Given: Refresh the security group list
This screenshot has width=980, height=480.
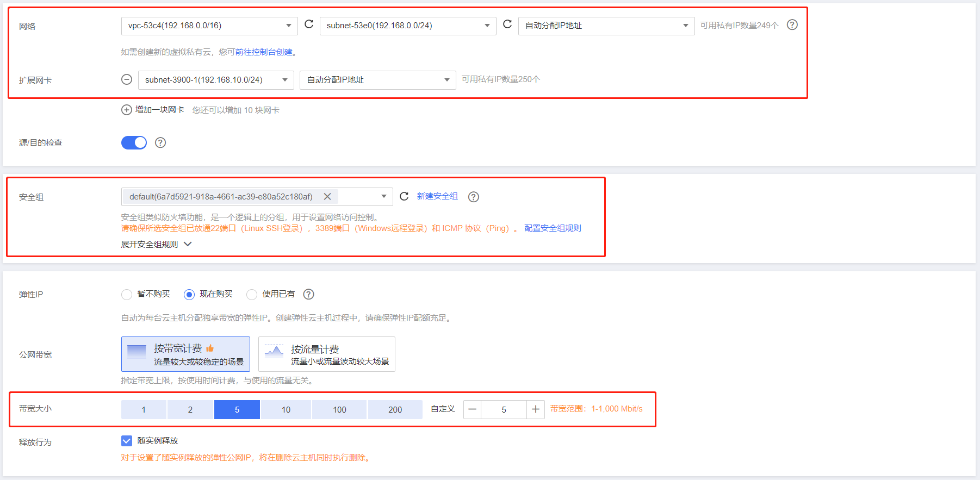Looking at the screenshot, I should point(404,196).
